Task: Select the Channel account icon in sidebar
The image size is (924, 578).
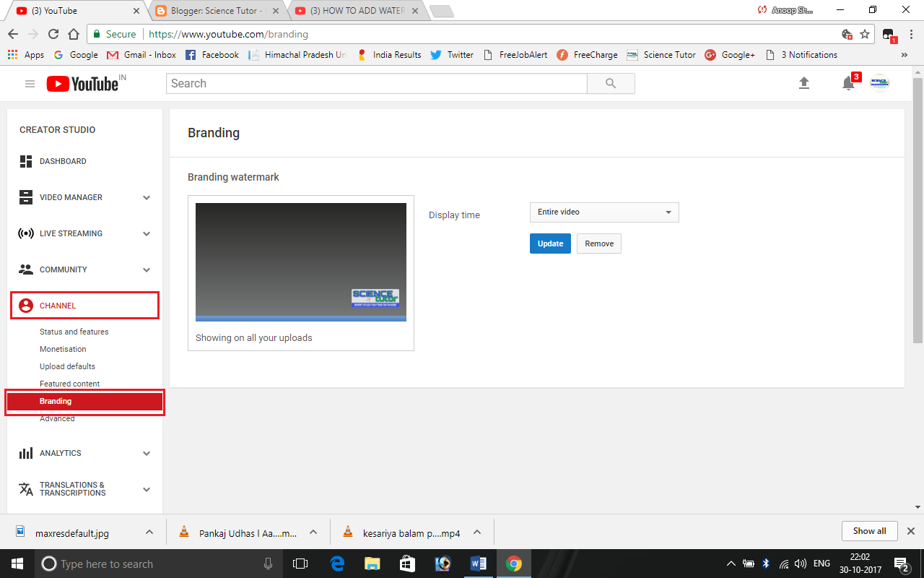Action: pos(26,305)
